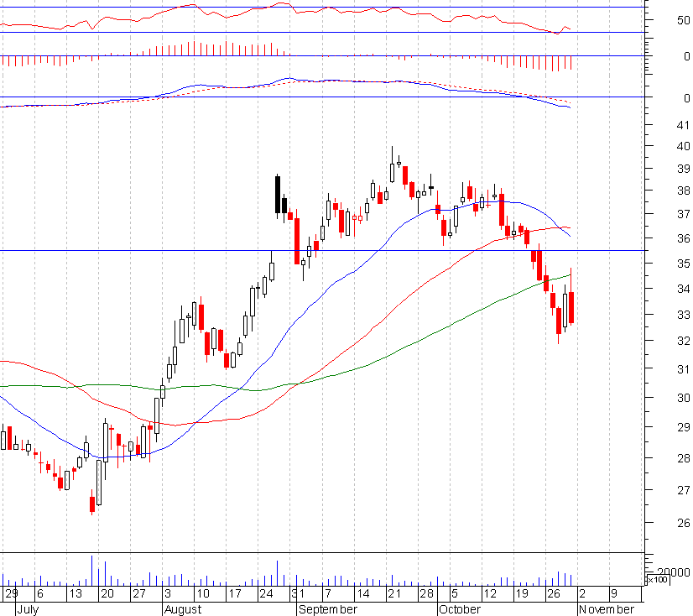The height and width of the screenshot is (616, 693).
Task: Select date label 24 on time axis
Action: (x=267, y=593)
